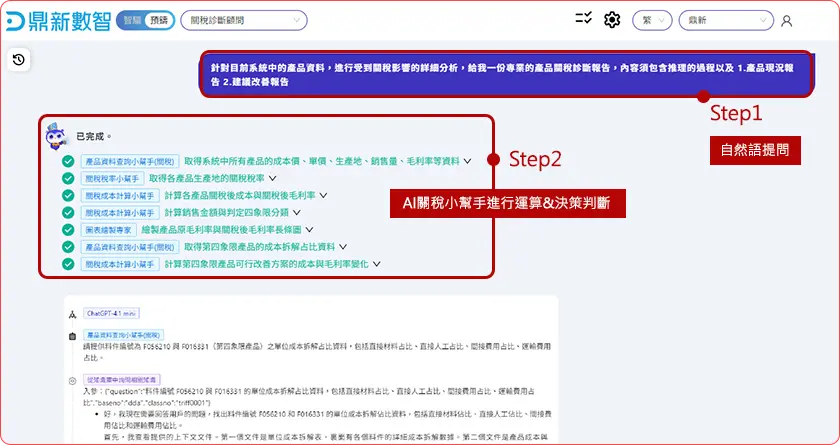
Task: Click the user profile icon
Action: point(787,21)
